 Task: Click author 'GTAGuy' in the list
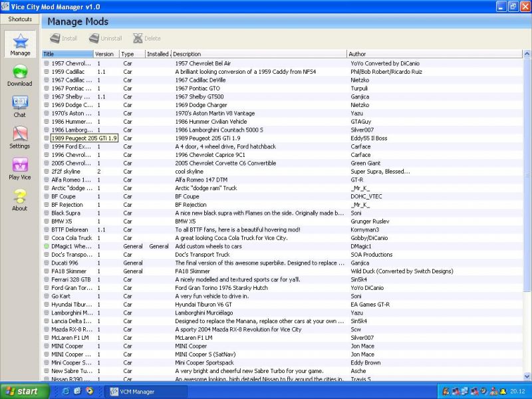click(360, 122)
